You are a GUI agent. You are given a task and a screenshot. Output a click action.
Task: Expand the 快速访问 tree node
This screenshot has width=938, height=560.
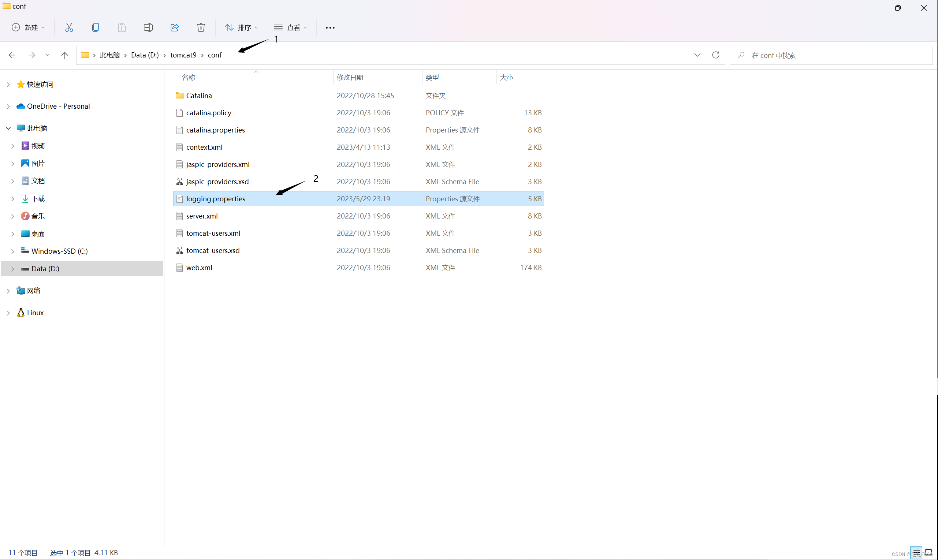8,85
